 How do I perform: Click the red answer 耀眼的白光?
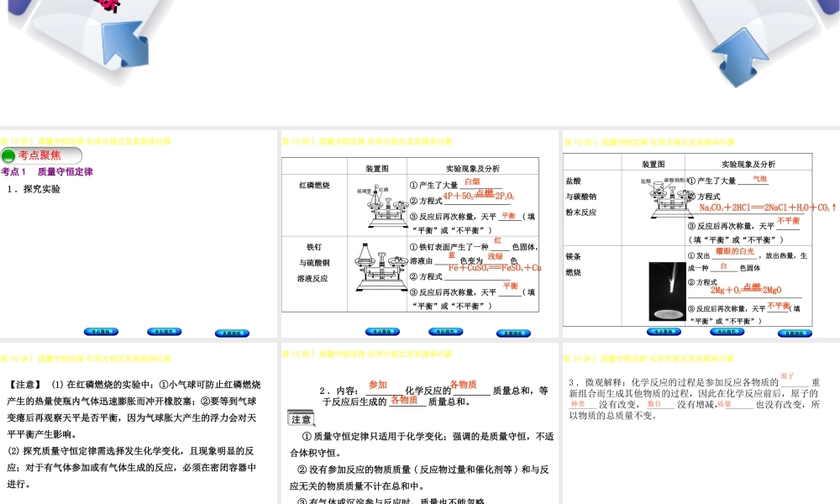pyautogui.click(x=735, y=251)
